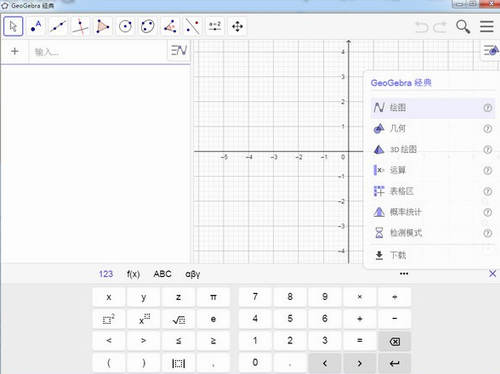Open help for 几何 perspective
500x374 pixels.
[487, 129]
